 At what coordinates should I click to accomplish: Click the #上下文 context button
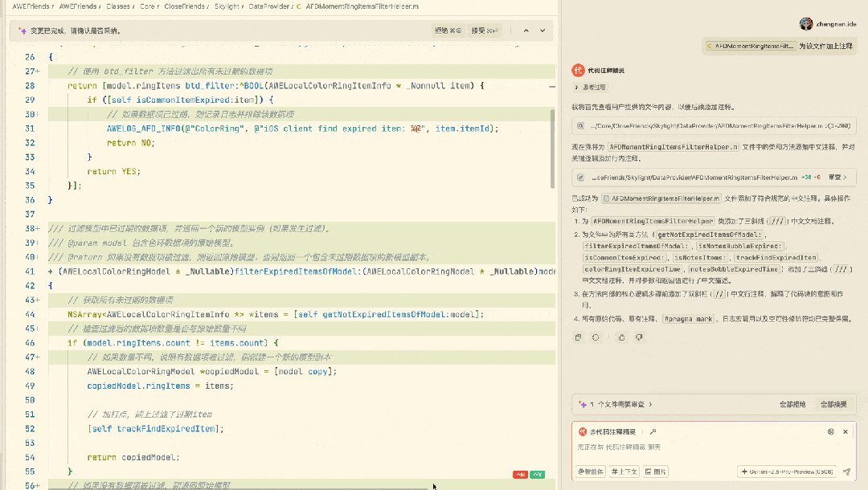pyautogui.click(x=624, y=472)
